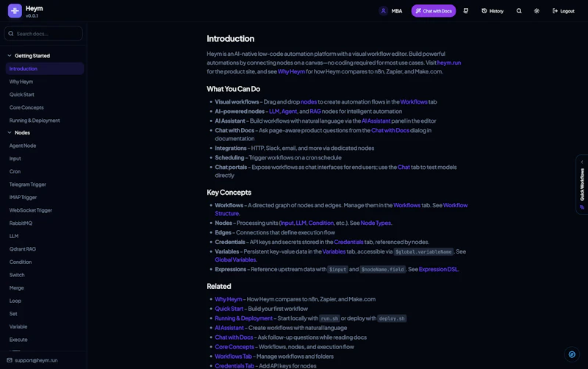Click AI Assistant link in What You Can Do
The image size is (588, 369).
coord(376,121)
